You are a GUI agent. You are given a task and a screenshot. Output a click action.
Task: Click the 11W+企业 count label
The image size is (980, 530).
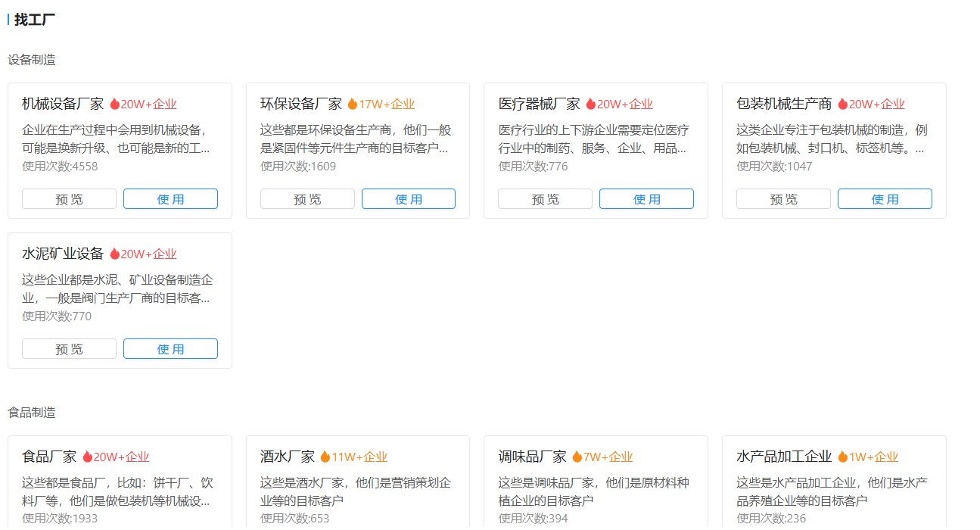[x=359, y=457]
